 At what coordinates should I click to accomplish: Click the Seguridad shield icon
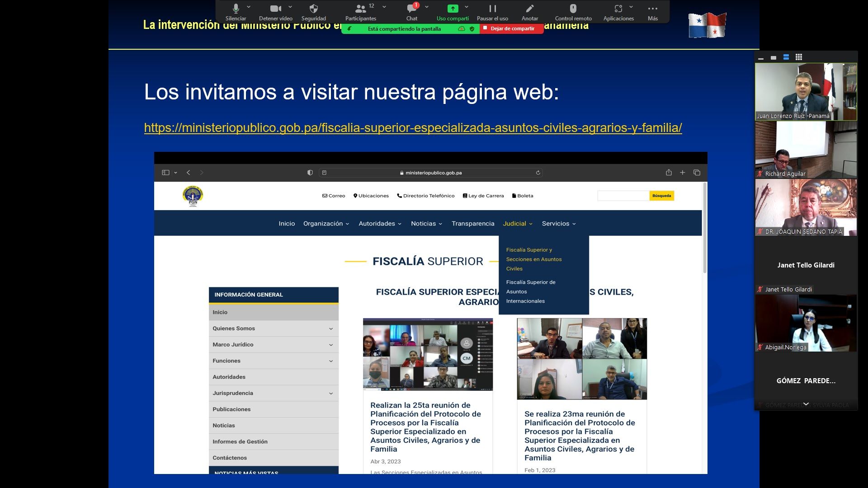(313, 9)
